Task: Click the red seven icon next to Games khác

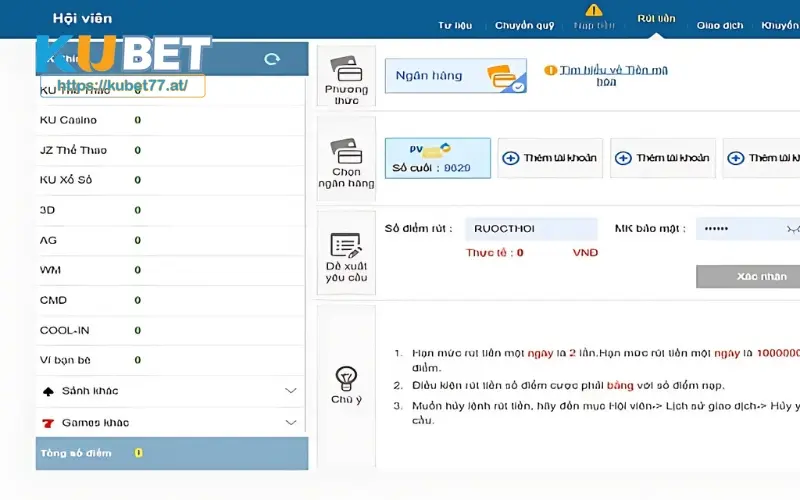Action: [x=48, y=423]
